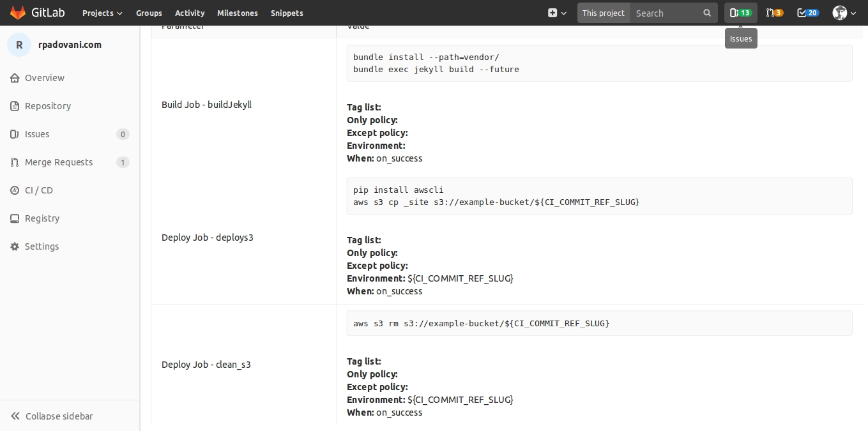The width and height of the screenshot is (868, 431).
Task: Click the Overview home icon in sidebar
Action: [15, 78]
